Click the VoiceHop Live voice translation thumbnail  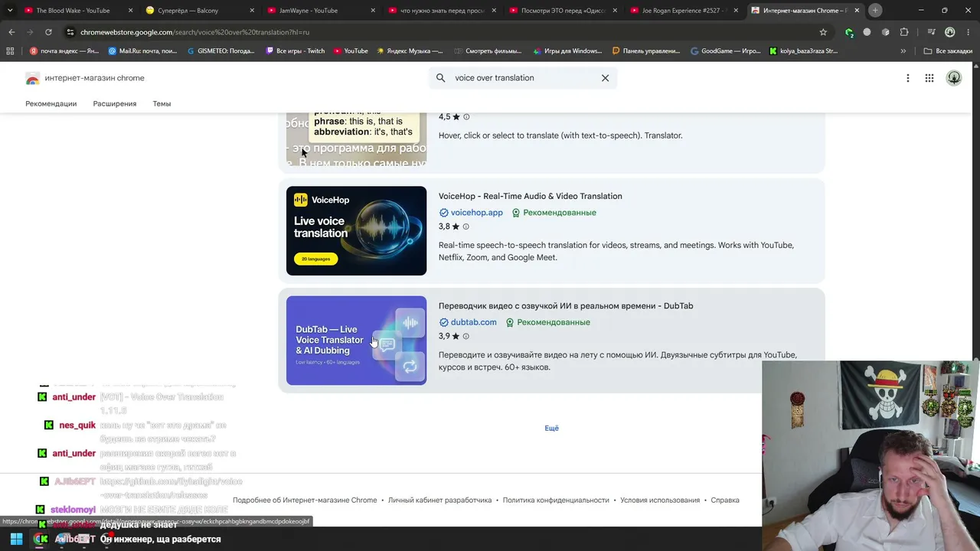pos(356,230)
